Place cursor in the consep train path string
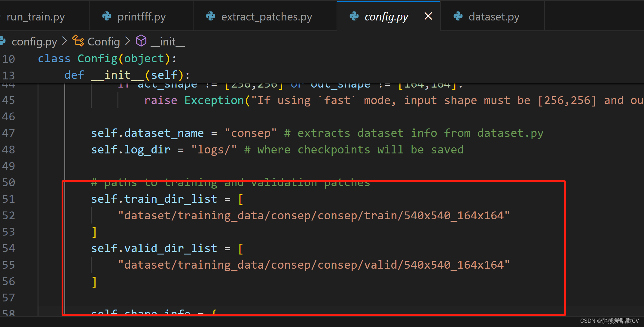 coord(313,215)
